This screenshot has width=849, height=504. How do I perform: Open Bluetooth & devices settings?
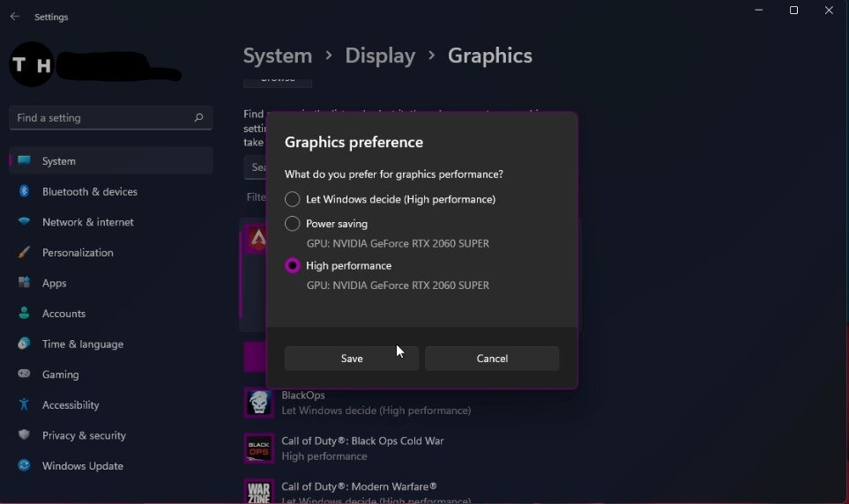(x=111, y=191)
